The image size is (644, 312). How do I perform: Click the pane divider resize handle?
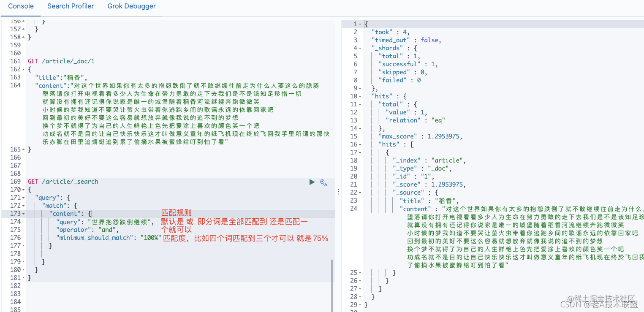(338, 192)
